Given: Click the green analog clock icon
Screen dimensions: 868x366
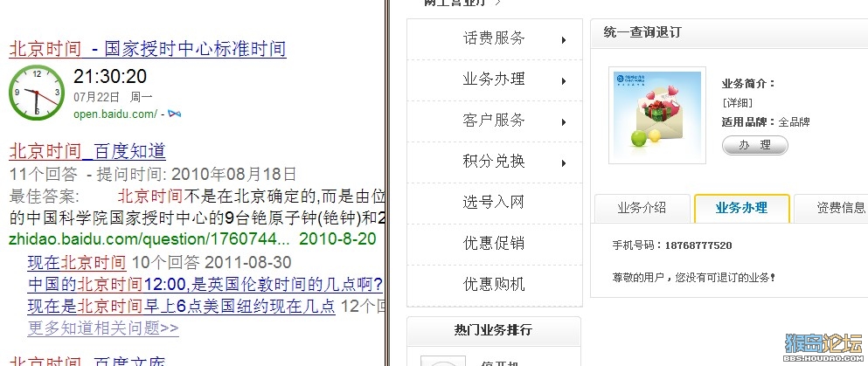Looking at the screenshot, I should [37, 93].
